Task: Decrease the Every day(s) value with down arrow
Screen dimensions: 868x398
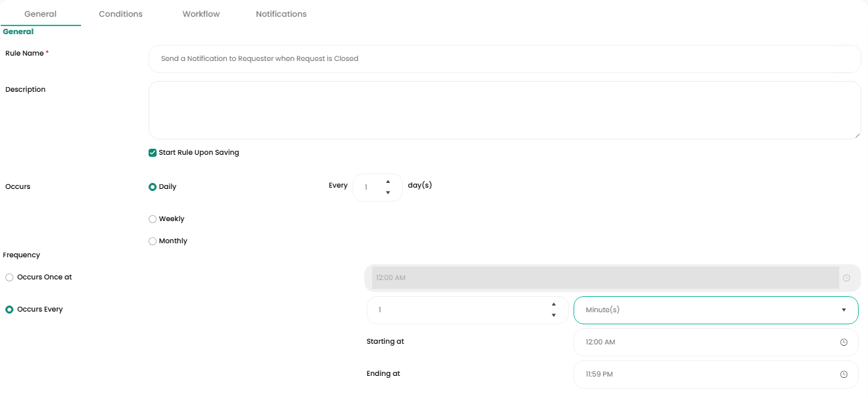Action: (x=388, y=193)
